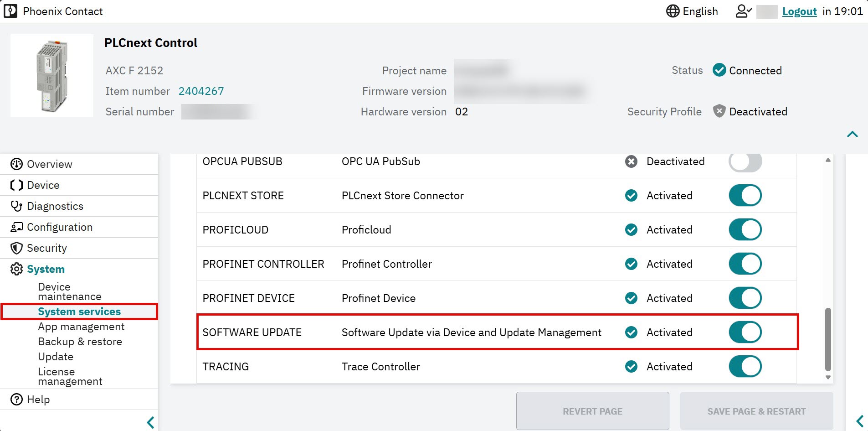Screen dimensions: 868x431
Task: Disable the SOFTWARE UPDATE toggle
Action: [745, 332]
